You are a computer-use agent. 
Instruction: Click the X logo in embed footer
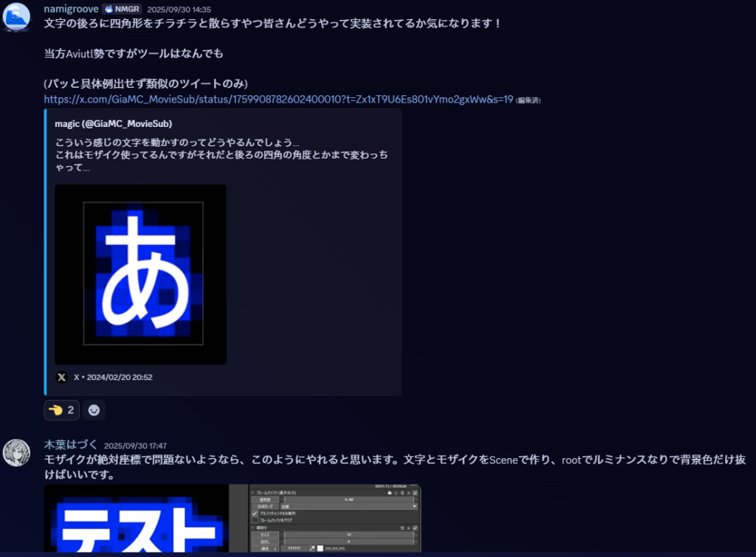61,377
